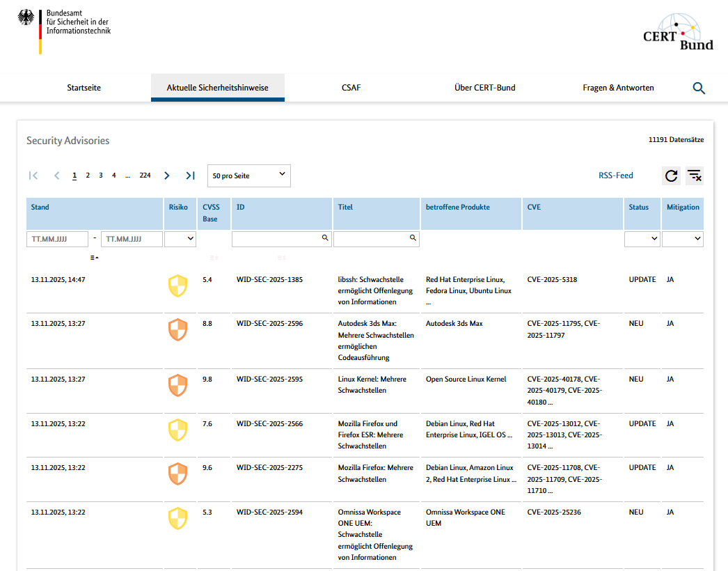Click the Bundesamt für Sicherheit logo
Image resolution: width=728 pixels, height=571 pixels.
(x=64, y=31)
